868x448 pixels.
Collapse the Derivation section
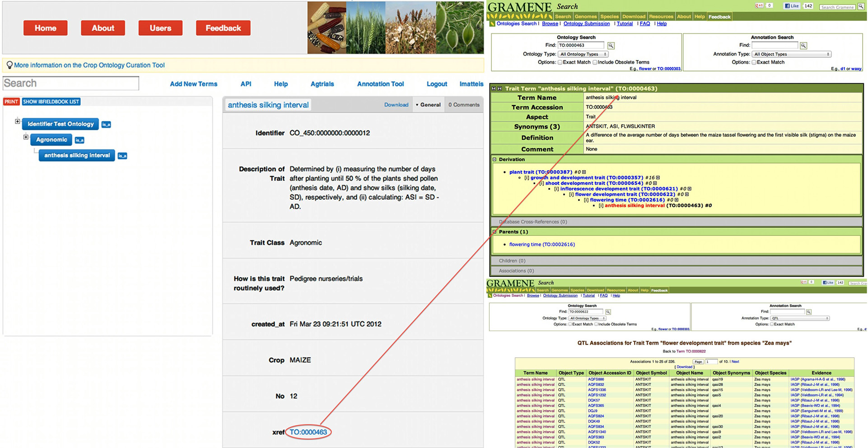pyautogui.click(x=495, y=160)
